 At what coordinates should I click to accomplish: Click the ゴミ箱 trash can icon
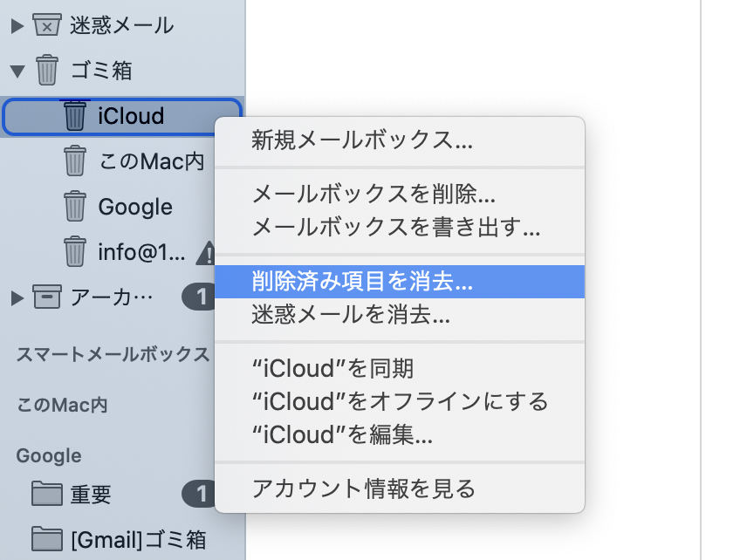click(x=47, y=70)
